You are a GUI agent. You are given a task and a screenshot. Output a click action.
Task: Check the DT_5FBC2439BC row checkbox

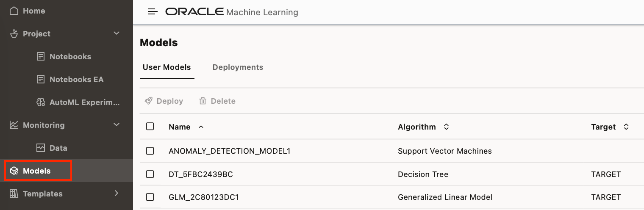coord(150,174)
